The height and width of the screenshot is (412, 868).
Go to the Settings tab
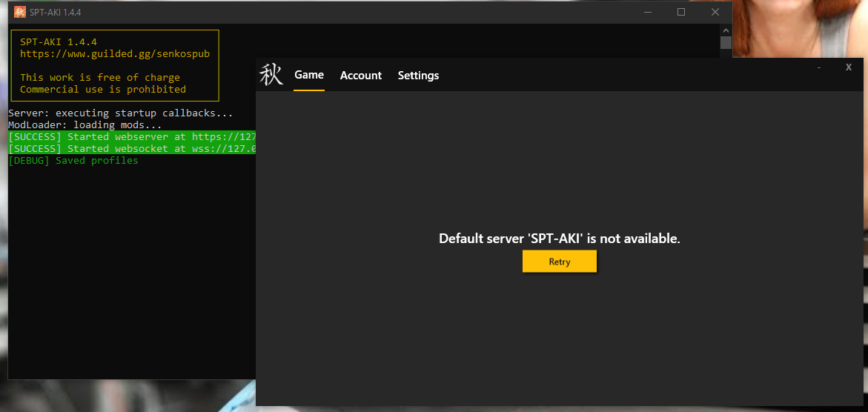[418, 76]
